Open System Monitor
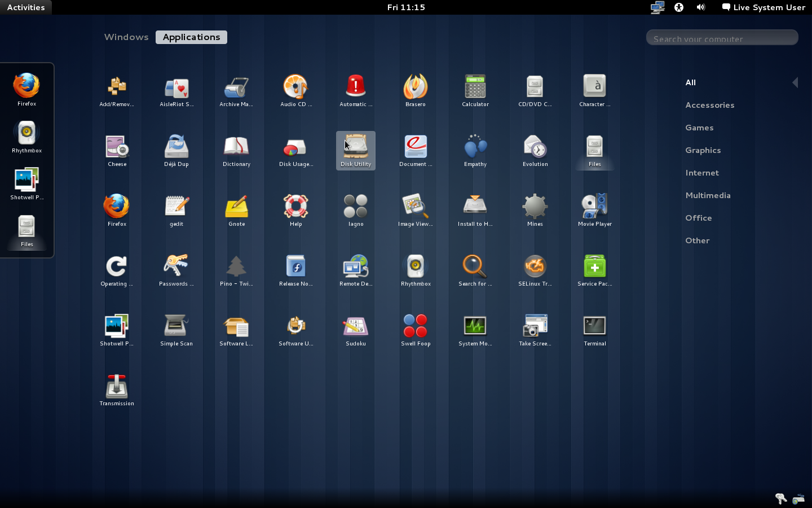 tap(475, 331)
